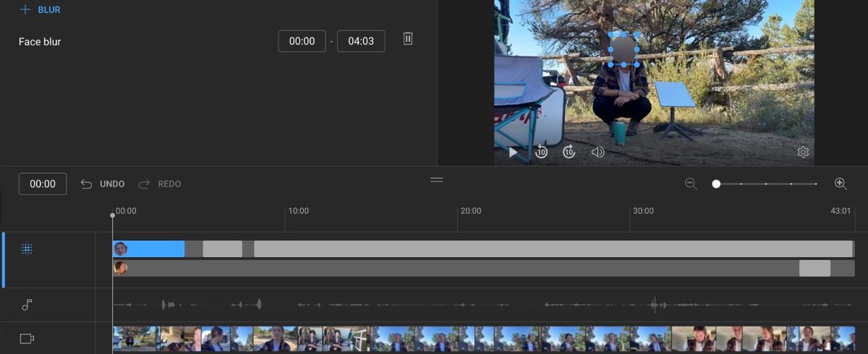868x354 pixels.
Task: Edit the blur start time 00:00 field
Action: tap(302, 41)
